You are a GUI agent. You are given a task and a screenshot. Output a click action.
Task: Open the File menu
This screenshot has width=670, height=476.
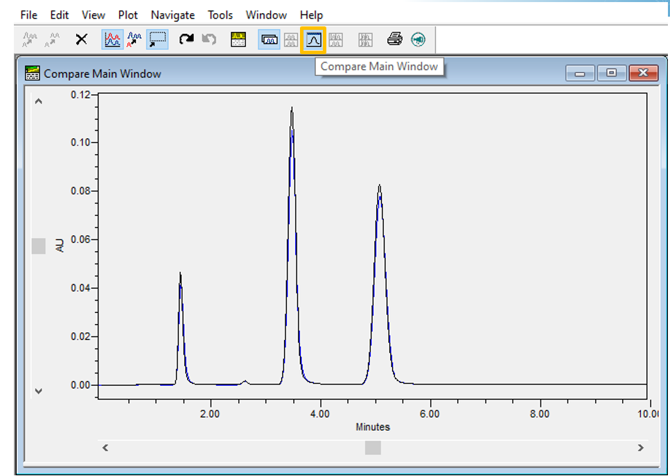[29, 15]
